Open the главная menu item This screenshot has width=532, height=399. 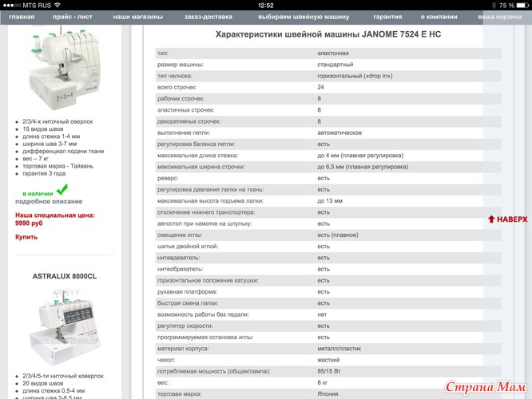pyautogui.click(x=22, y=17)
